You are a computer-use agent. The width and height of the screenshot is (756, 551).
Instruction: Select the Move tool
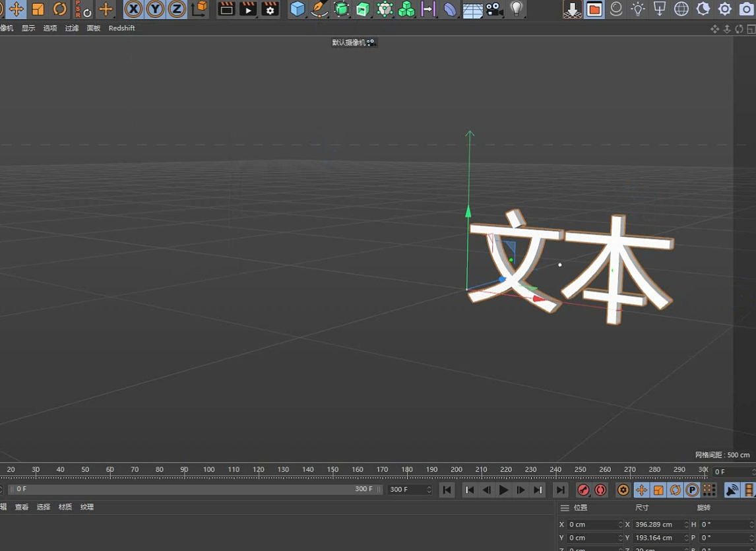16,10
